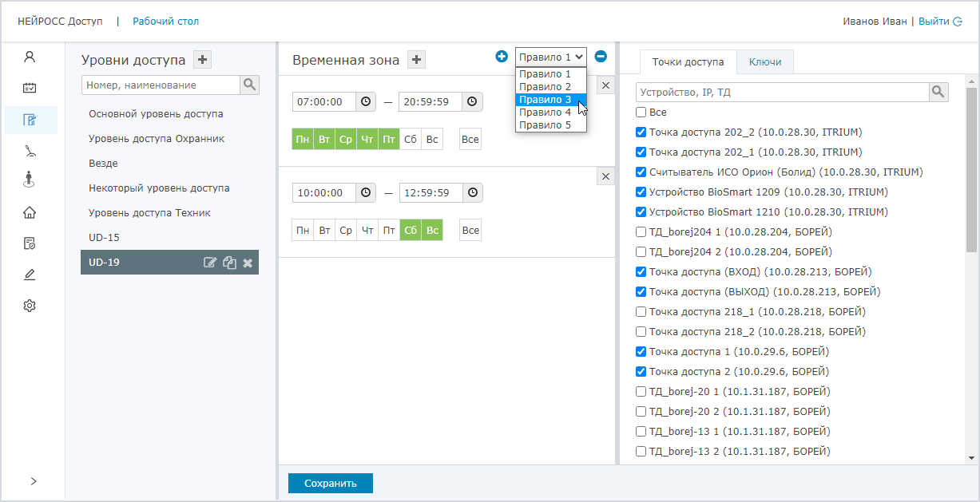Click the copy icon on UD-19

click(x=229, y=263)
